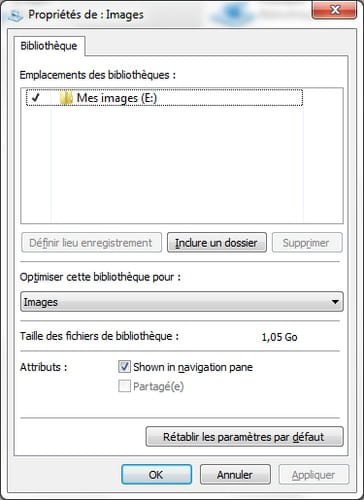364x500 pixels.
Task: Click Rétablir les paramètres par défaut
Action: point(244,437)
